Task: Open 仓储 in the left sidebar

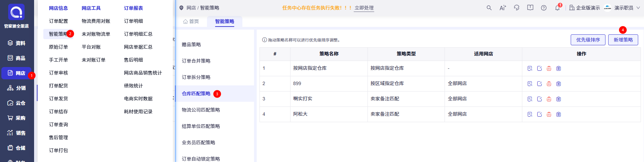Action: click(16, 148)
